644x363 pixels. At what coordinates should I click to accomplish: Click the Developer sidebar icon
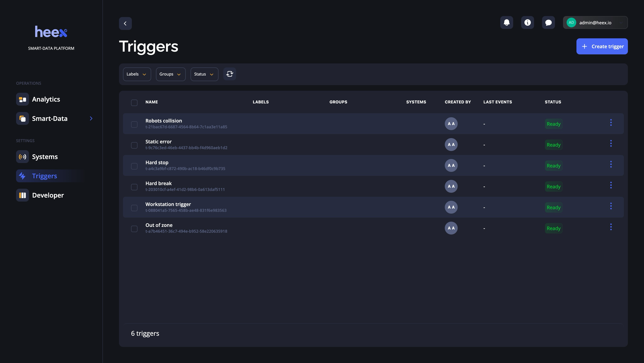click(x=23, y=195)
